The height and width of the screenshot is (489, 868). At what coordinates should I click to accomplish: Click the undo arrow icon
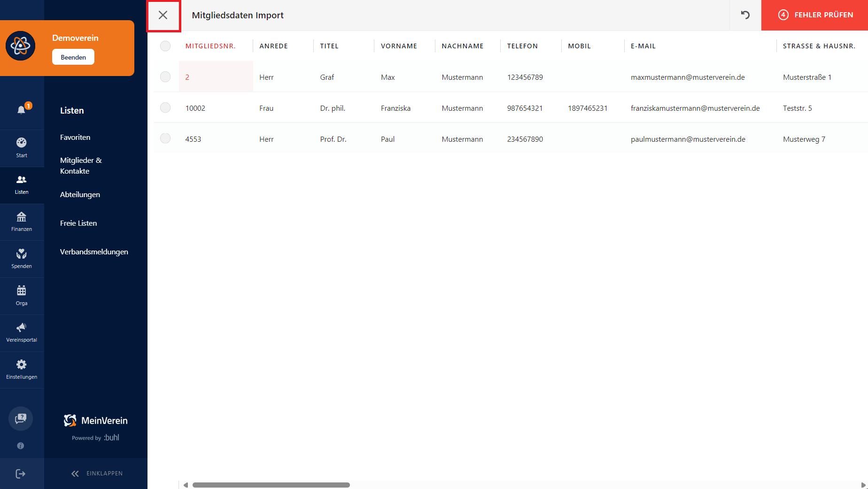(745, 15)
